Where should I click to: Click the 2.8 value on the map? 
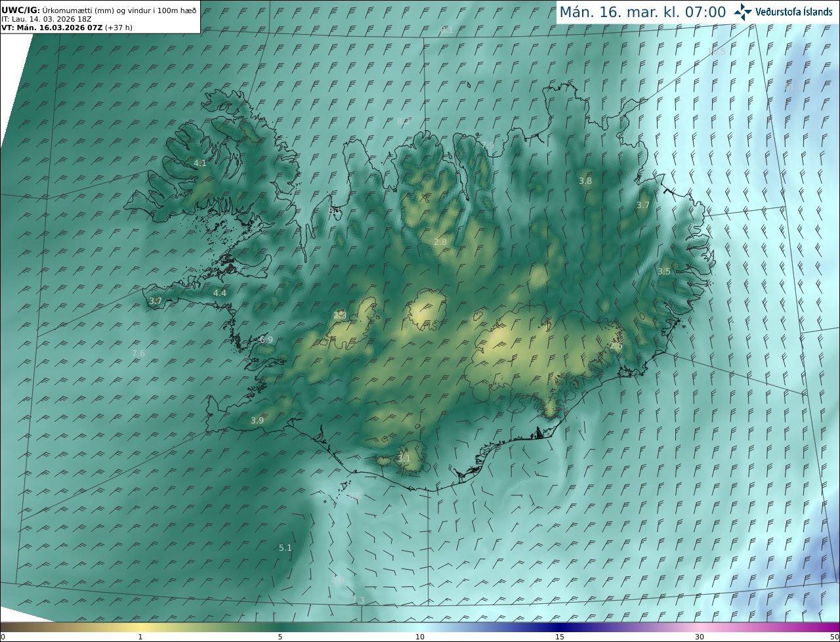click(x=440, y=242)
